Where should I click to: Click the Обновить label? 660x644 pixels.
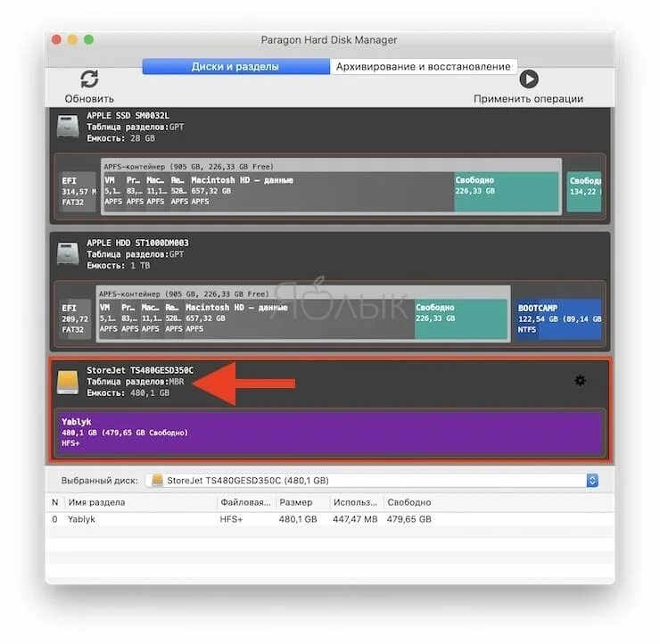tap(89, 98)
